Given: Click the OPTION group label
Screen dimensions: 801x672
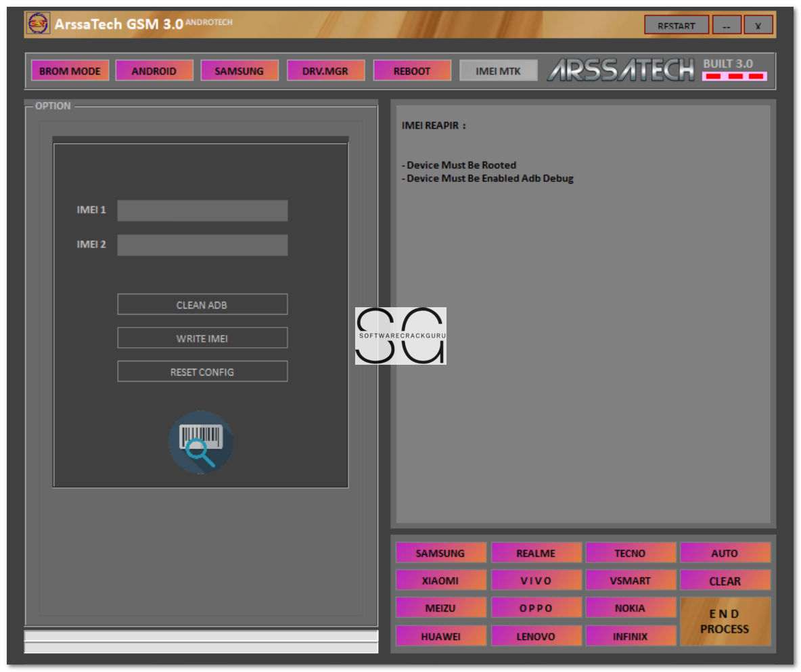Looking at the screenshot, I should (x=53, y=106).
